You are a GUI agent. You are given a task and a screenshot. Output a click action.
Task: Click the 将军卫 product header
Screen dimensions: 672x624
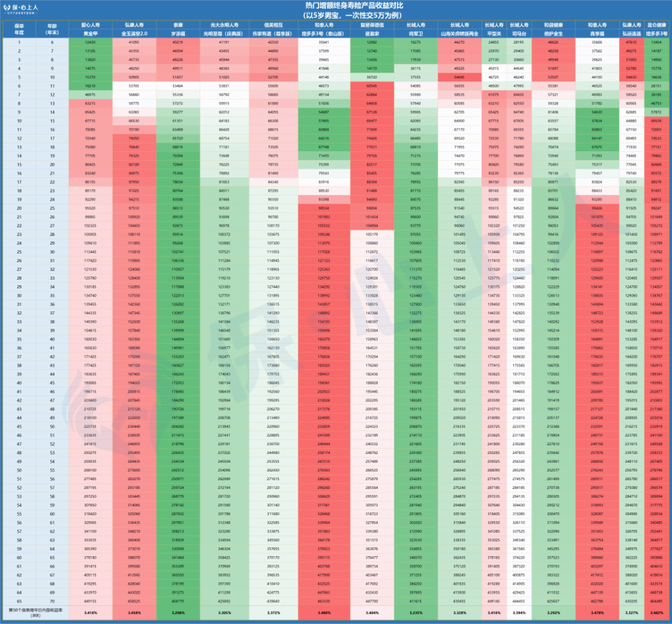pos(415,34)
